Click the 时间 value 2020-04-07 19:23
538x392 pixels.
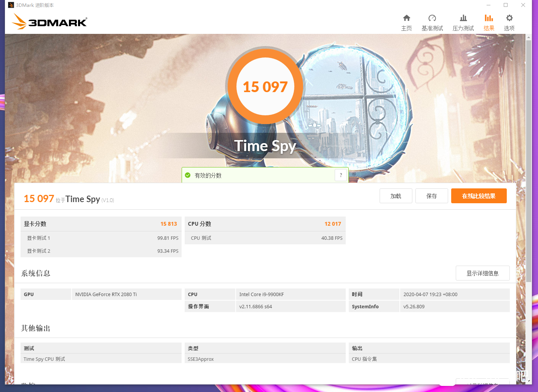pyautogui.click(x=430, y=294)
